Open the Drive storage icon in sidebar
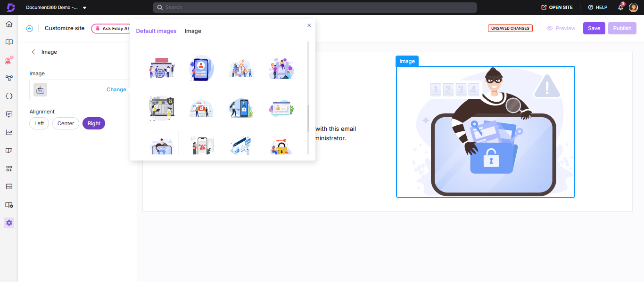Image resolution: width=644 pixels, height=282 pixels. tap(9, 187)
